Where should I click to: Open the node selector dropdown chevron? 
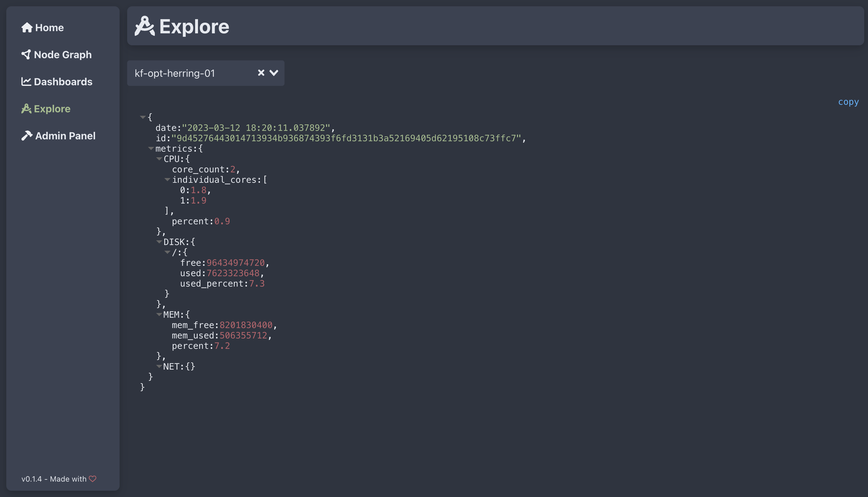point(274,73)
